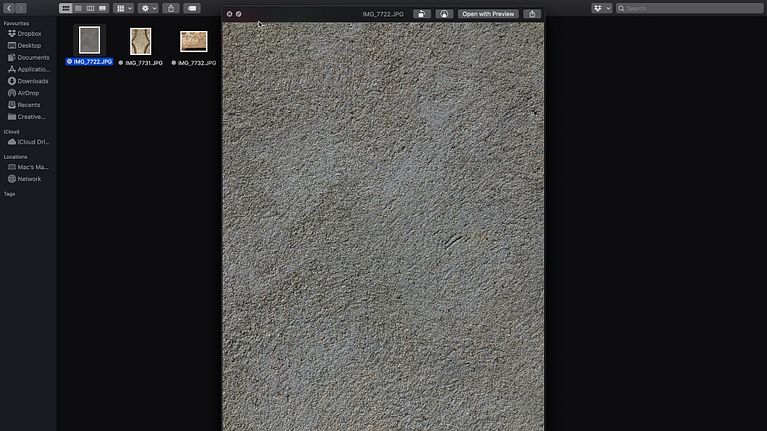Switch to column view mode

[x=90, y=8]
